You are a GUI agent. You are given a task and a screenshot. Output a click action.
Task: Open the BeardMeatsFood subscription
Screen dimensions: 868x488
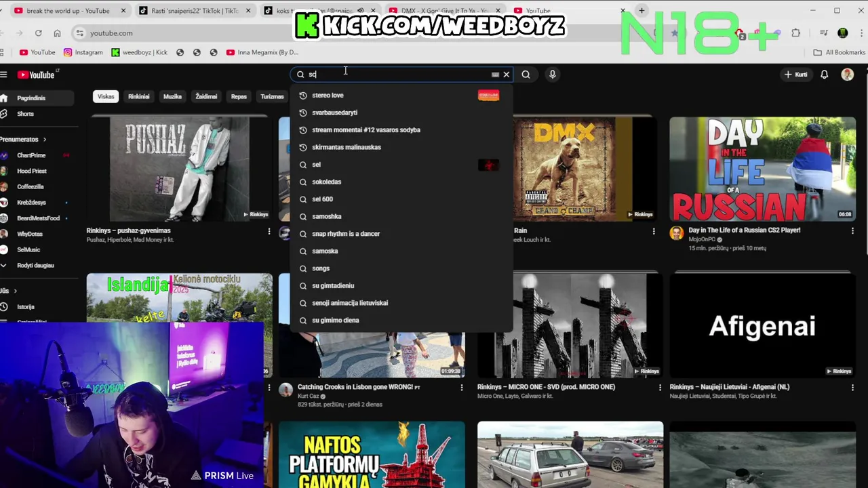[x=35, y=218]
